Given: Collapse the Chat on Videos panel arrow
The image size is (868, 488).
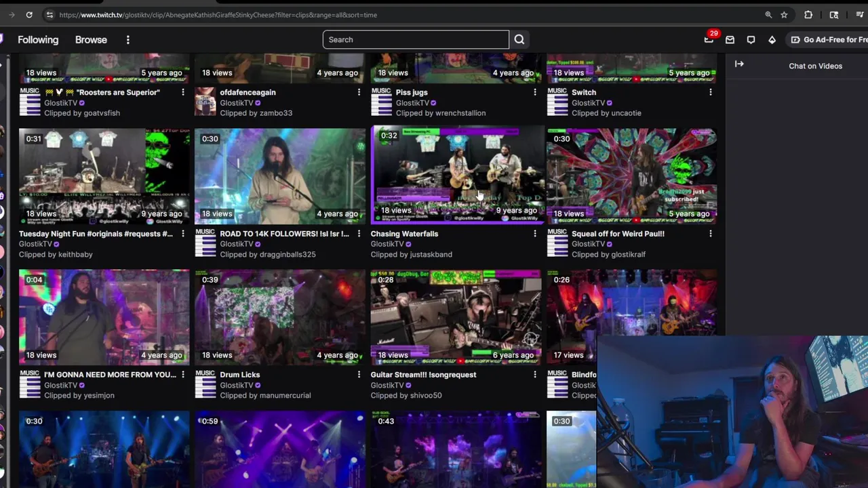Looking at the screenshot, I should 739,64.
